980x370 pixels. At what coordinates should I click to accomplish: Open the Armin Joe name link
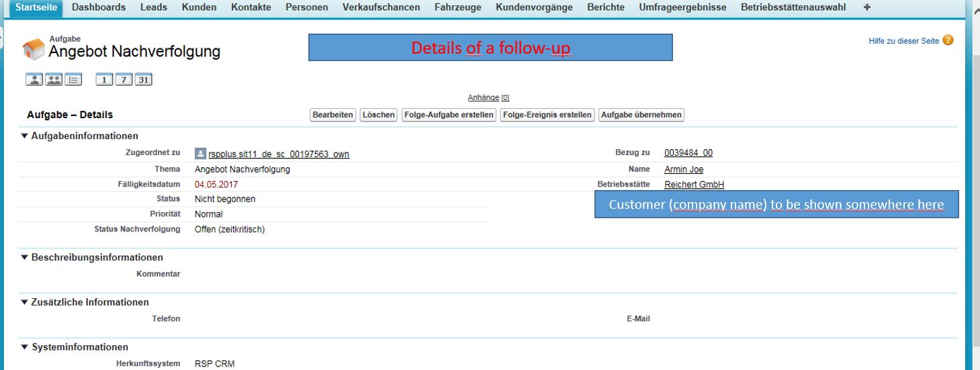(684, 169)
